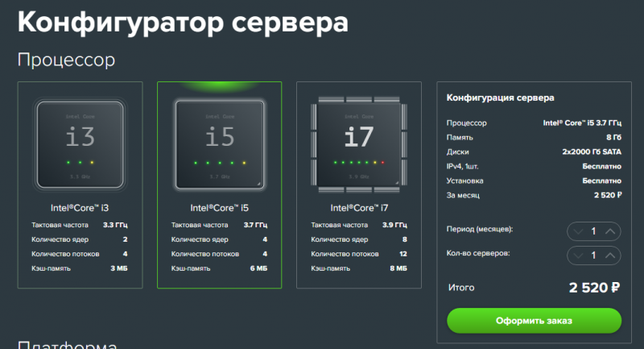Click the Конфигуратор сервера page title
Image resolution: width=644 pixels, height=349 pixels.
[183, 23]
